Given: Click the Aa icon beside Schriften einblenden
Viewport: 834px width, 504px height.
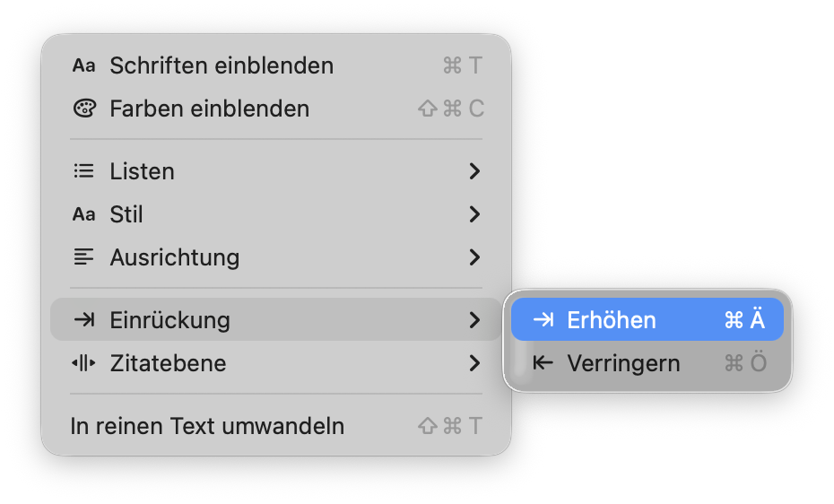Looking at the screenshot, I should point(83,65).
